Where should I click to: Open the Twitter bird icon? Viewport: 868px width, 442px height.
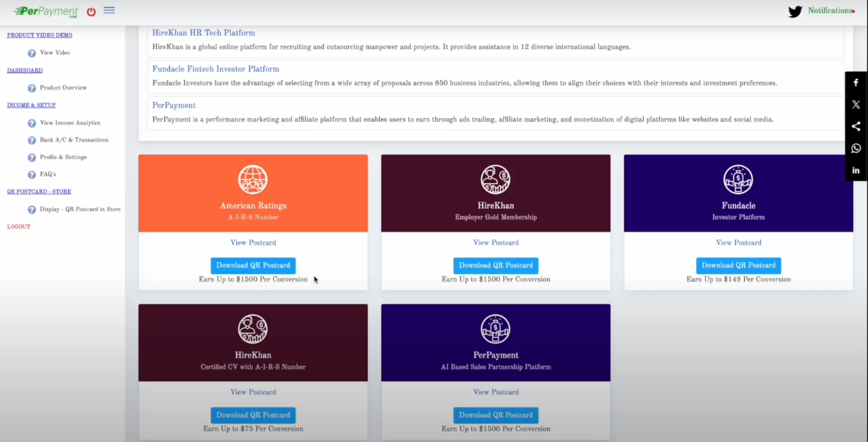tap(795, 12)
